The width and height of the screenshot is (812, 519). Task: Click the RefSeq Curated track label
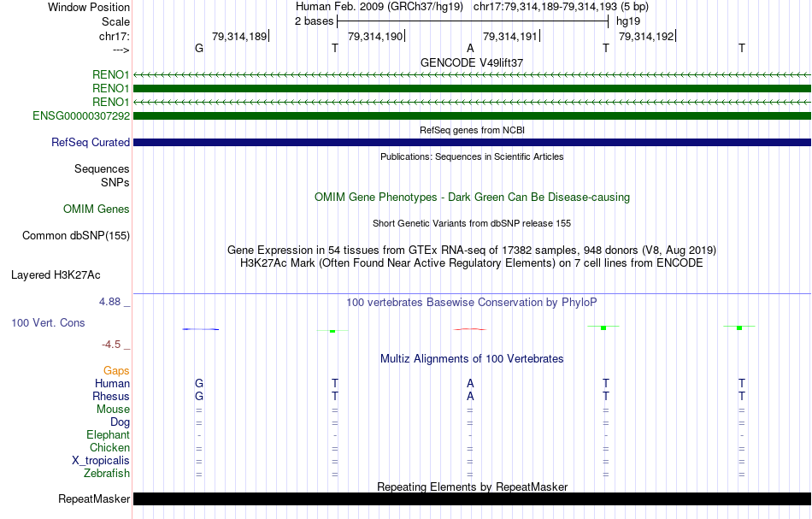(x=91, y=143)
